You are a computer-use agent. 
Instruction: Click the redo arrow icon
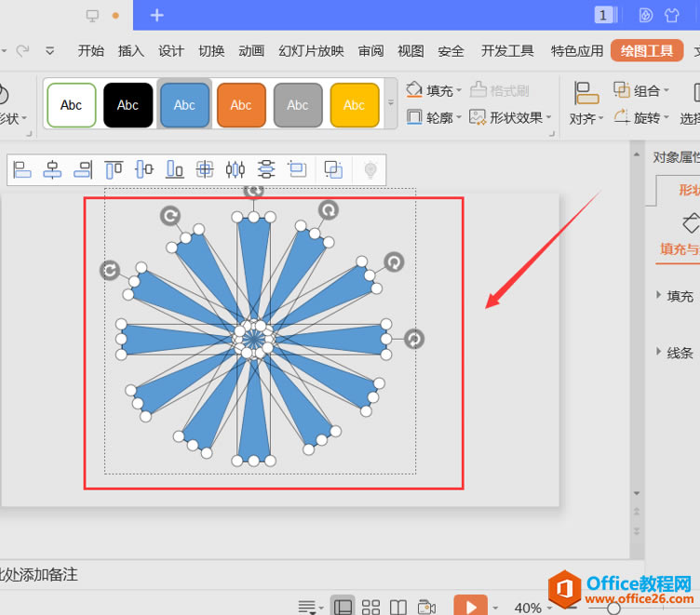coord(22,50)
